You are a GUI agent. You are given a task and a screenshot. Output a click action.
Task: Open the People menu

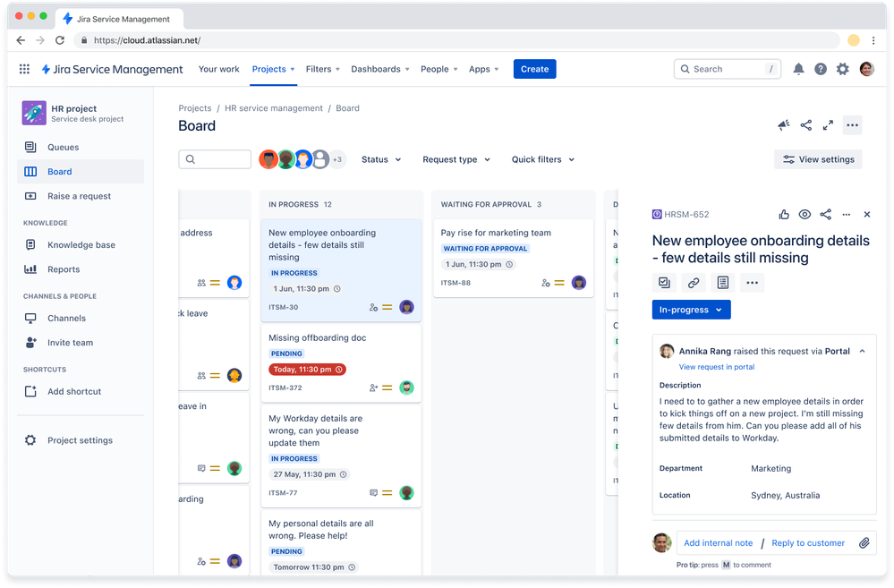438,69
